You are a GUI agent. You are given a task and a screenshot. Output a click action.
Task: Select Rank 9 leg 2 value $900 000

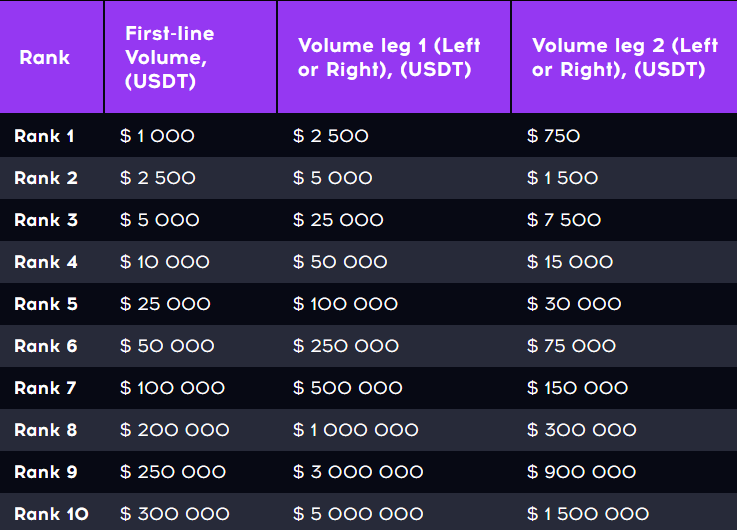tap(581, 472)
